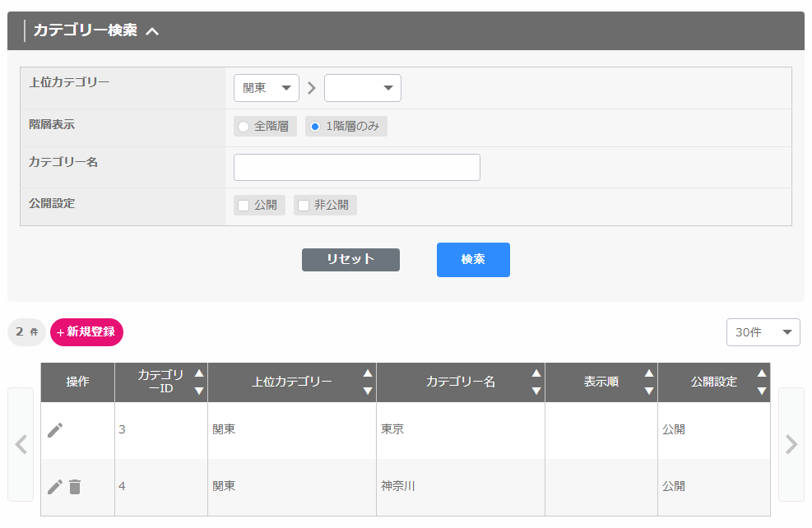Sort by 公開設定 column
The image size is (812, 528).
[761, 382]
